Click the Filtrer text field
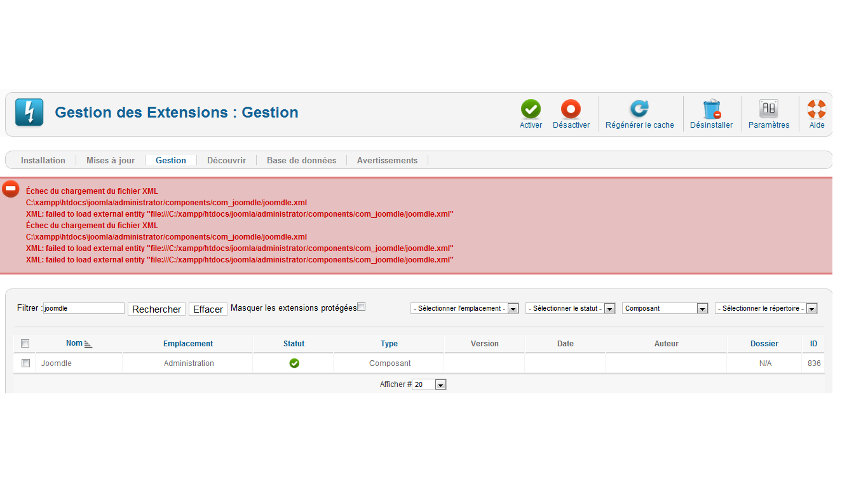Image resolution: width=868 pixels, height=488 pixels. (x=83, y=308)
